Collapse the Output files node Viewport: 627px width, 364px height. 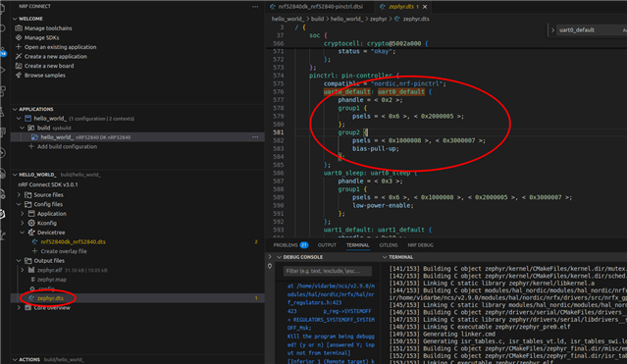pos(19,261)
